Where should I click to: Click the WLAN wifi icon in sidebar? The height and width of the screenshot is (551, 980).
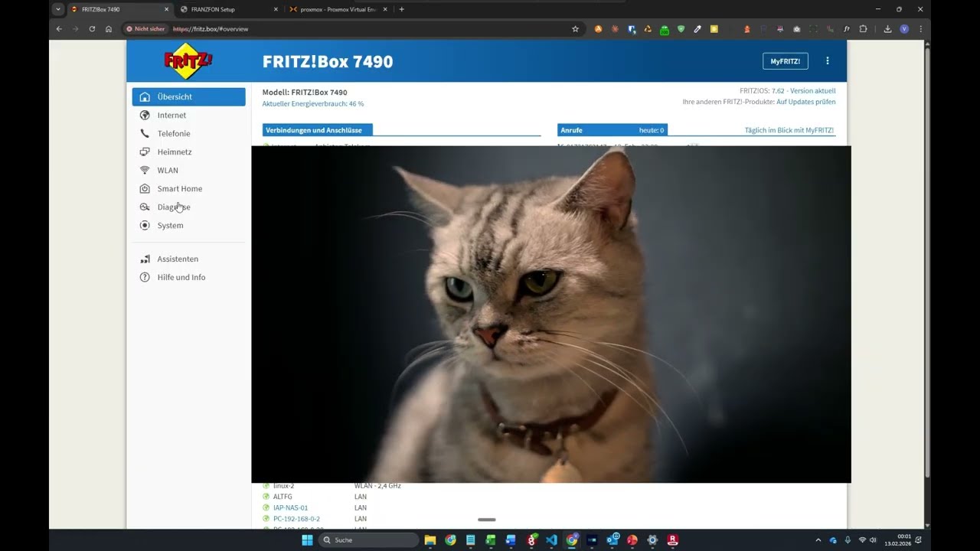[x=145, y=171]
